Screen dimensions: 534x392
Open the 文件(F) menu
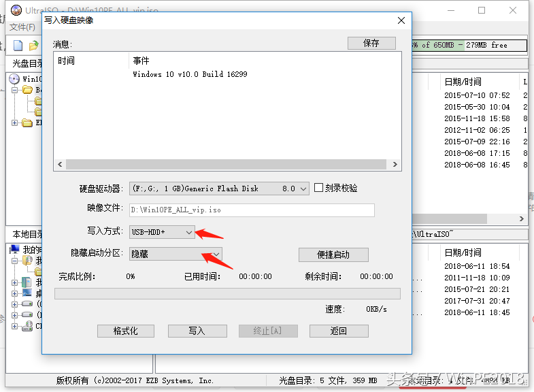pyautogui.click(x=22, y=27)
